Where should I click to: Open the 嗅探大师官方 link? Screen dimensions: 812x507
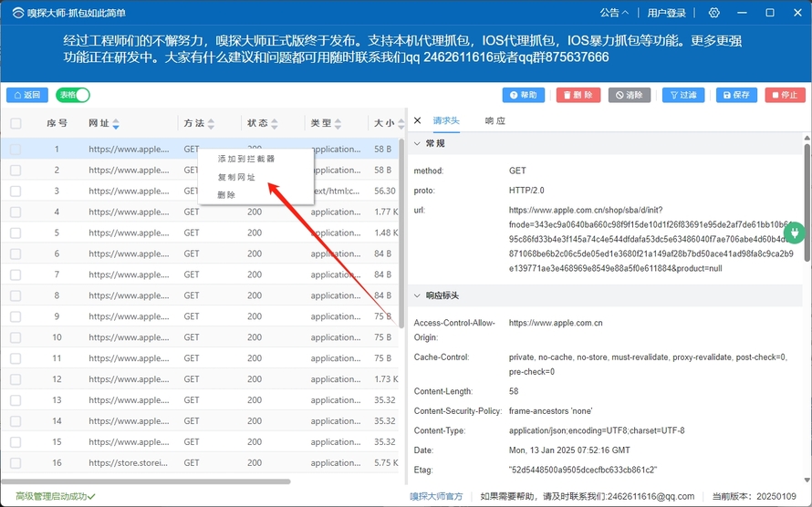click(x=435, y=496)
